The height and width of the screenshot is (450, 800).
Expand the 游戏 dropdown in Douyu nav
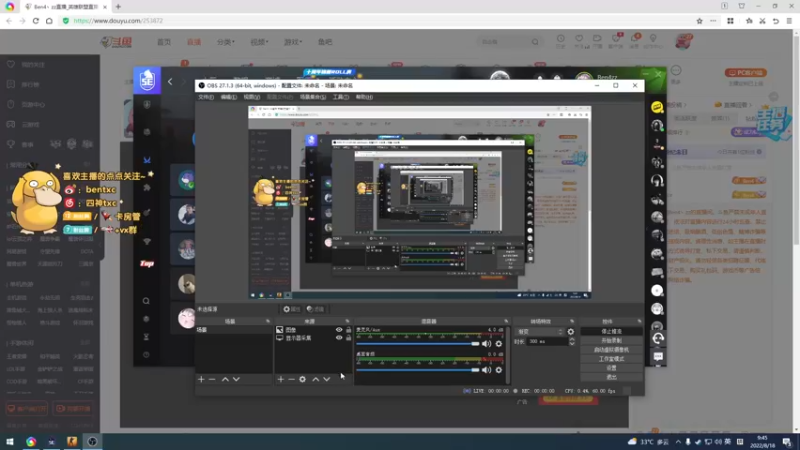pyautogui.click(x=293, y=42)
